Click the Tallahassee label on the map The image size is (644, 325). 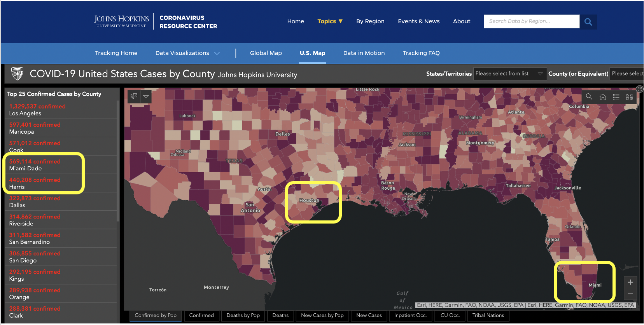(518, 185)
